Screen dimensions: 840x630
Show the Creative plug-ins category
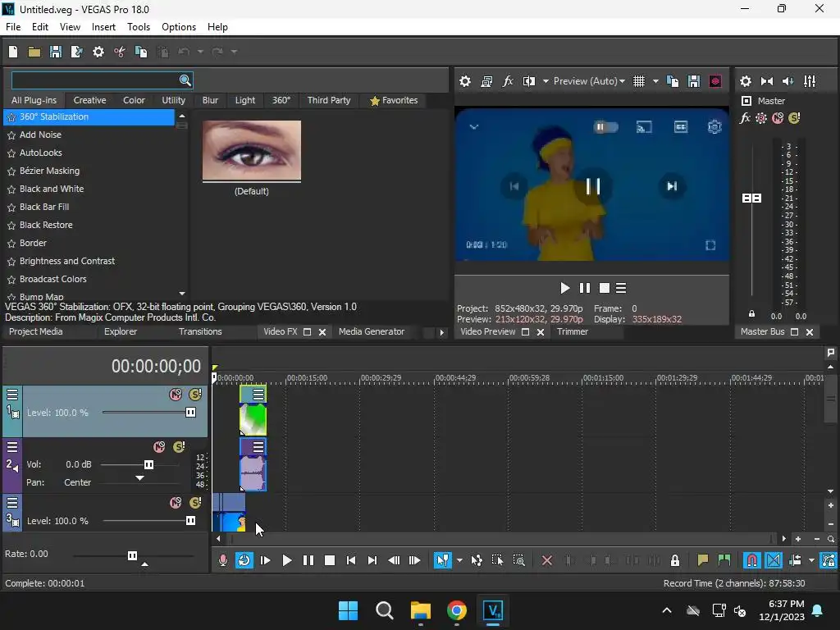click(89, 100)
